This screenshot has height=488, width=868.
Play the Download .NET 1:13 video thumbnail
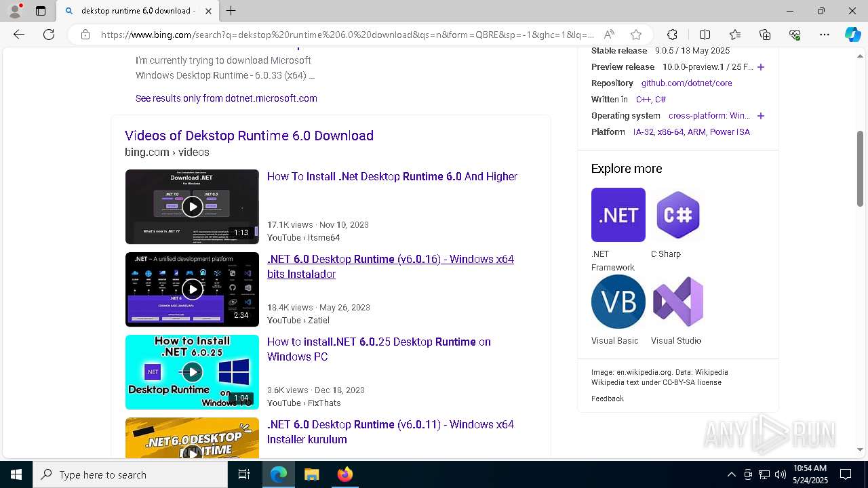192,207
